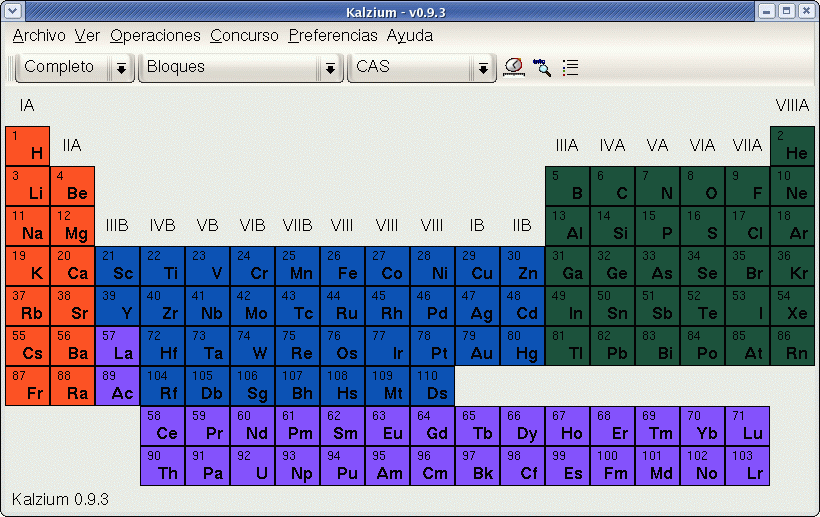The width and height of the screenshot is (820, 517).
Task: Select Gold (Au) element 79
Action: [x=477, y=346]
